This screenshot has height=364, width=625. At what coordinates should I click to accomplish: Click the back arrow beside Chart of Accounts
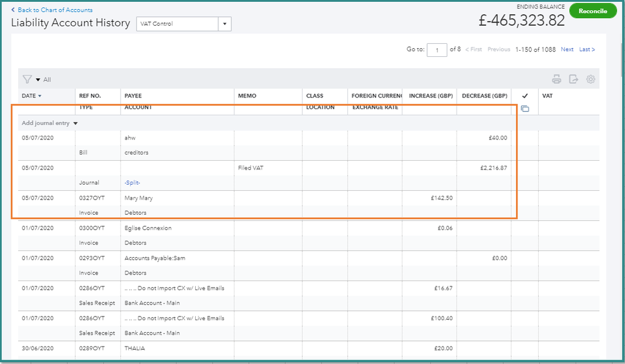click(14, 10)
